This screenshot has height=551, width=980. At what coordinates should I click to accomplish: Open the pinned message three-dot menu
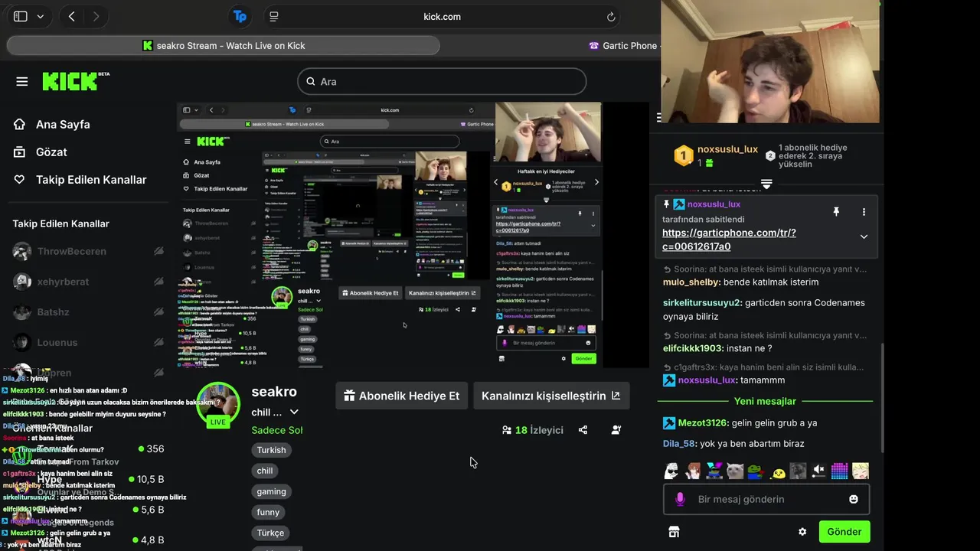(864, 212)
